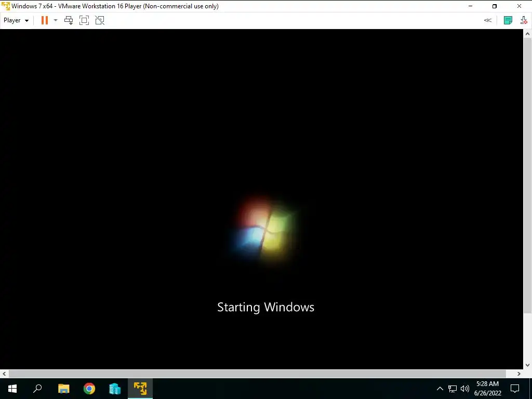The width and height of the screenshot is (532, 399).
Task: Restore down the VMware Player window
Action: point(495,6)
